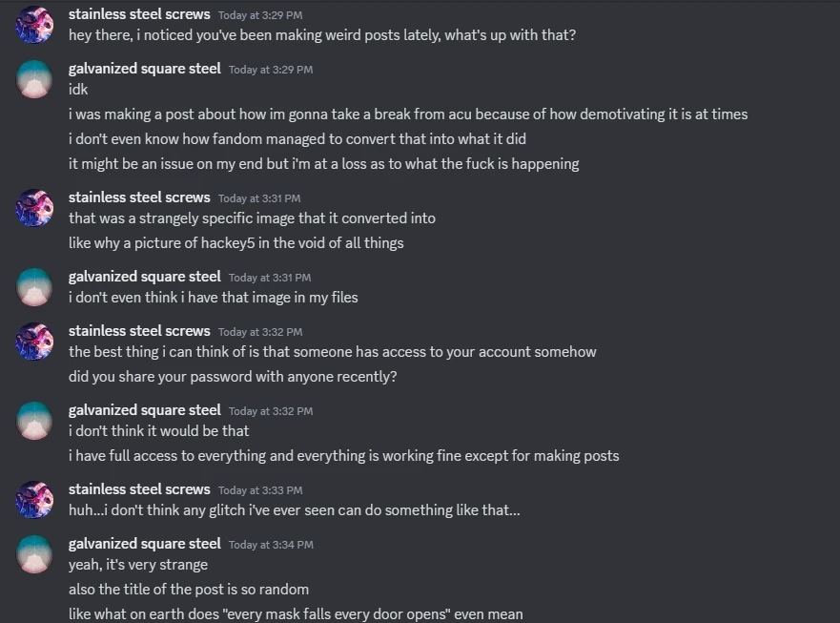The image size is (840, 623).
Task: Click stainless steel screws avatar at 3:33 PM
Action: coord(34,499)
